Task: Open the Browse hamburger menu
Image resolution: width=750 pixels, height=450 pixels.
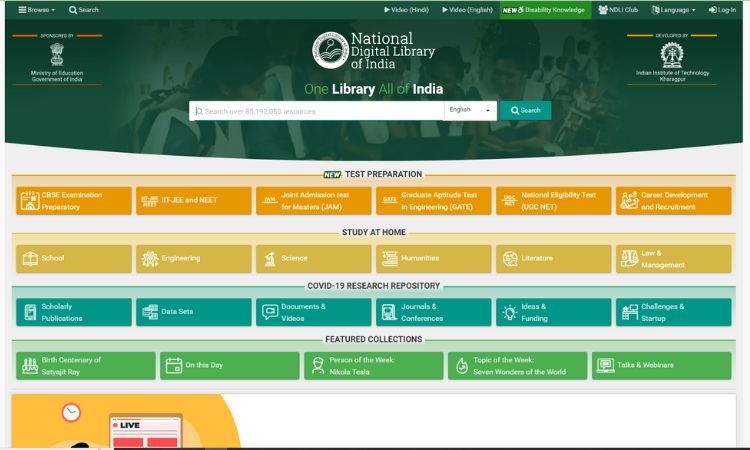Action: point(36,10)
